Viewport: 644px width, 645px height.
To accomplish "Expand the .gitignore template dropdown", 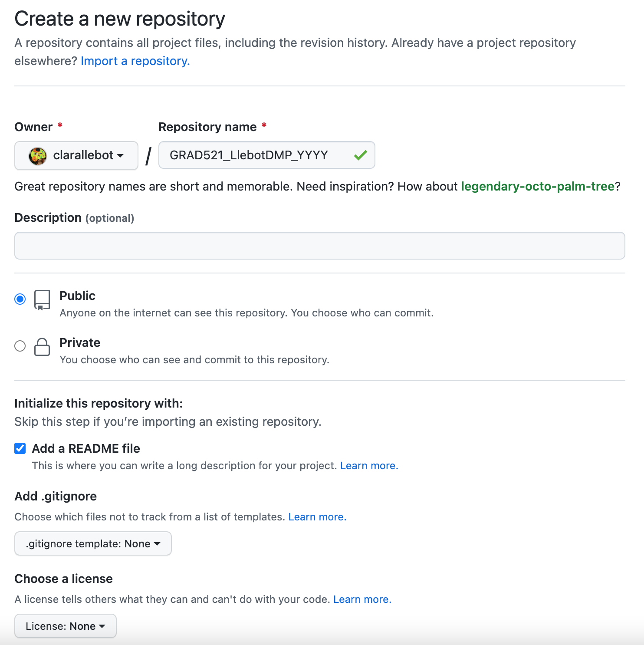I will (x=93, y=543).
